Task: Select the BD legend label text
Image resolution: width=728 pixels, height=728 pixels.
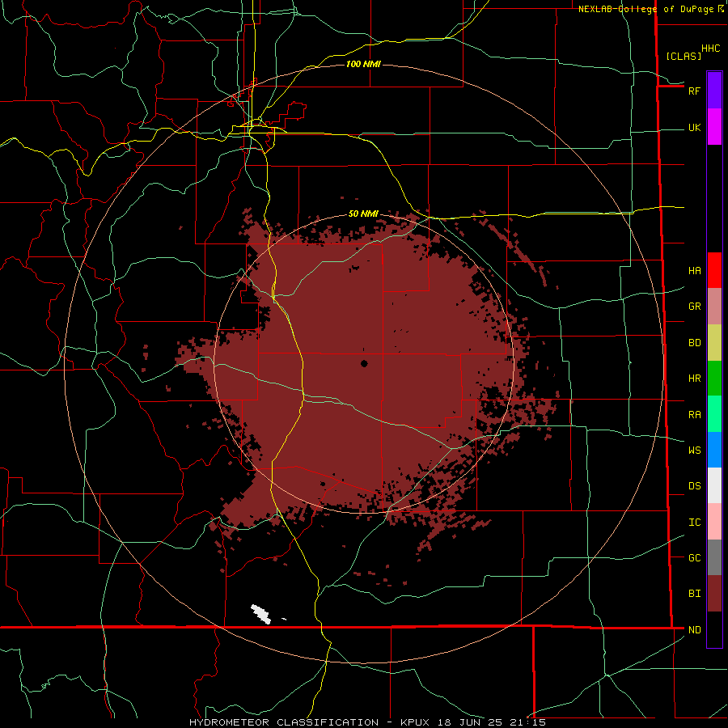Action: click(694, 343)
